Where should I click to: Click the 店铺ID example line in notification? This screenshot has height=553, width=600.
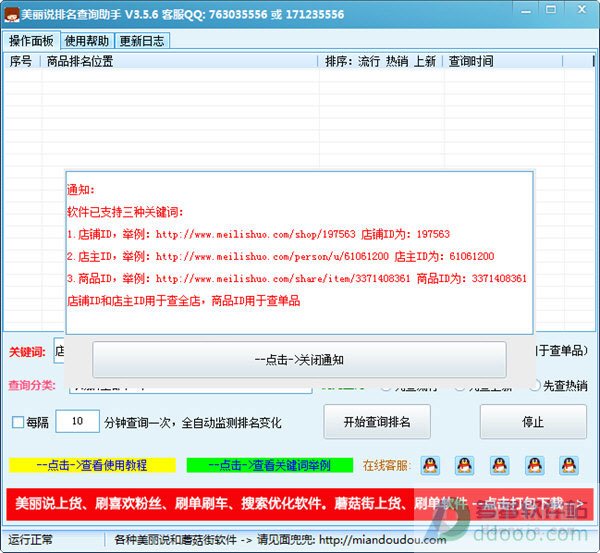(x=258, y=234)
